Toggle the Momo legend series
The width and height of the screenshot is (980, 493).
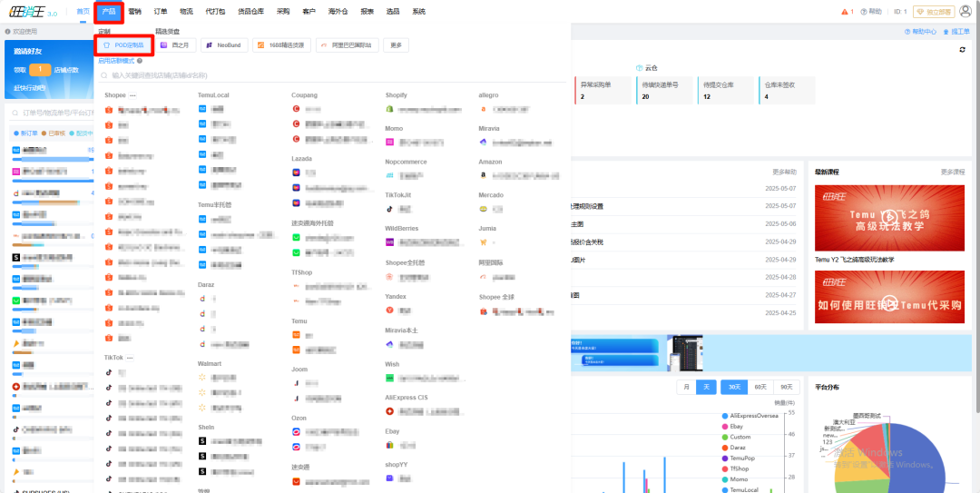(734, 479)
